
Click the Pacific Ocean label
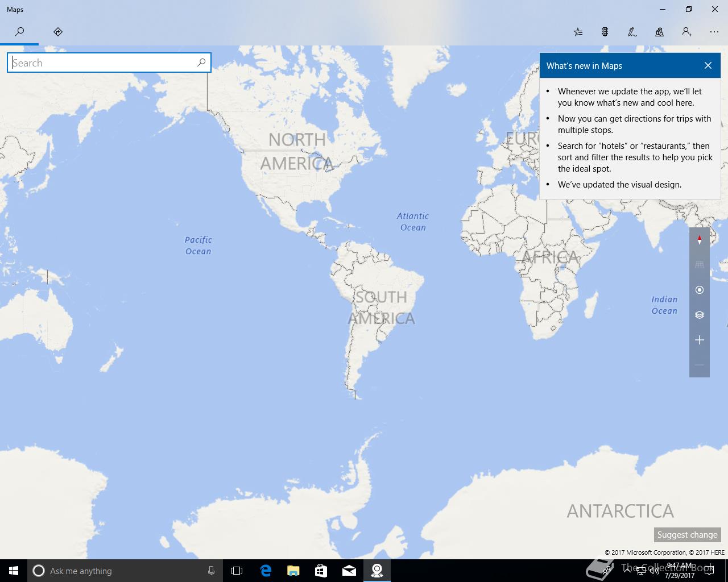(x=198, y=246)
